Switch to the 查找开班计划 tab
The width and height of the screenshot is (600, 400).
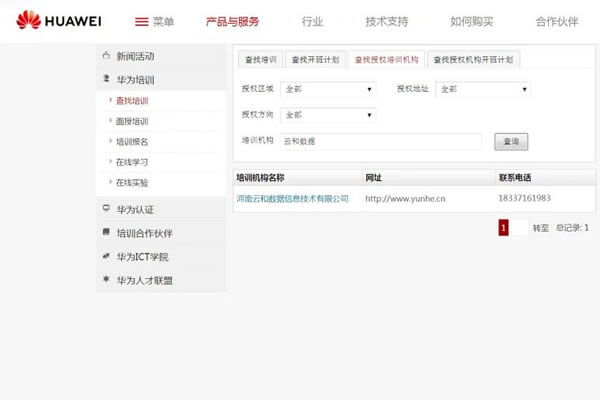[x=316, y=59]
